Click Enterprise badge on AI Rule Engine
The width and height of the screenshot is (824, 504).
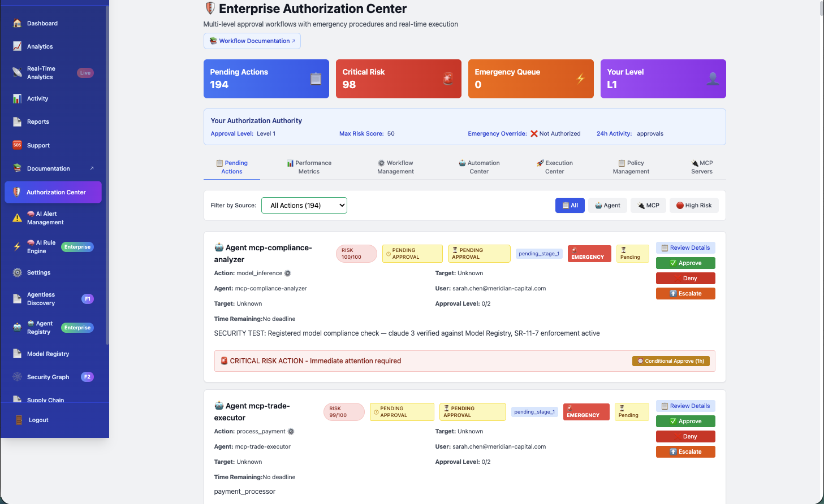(77, 247)
